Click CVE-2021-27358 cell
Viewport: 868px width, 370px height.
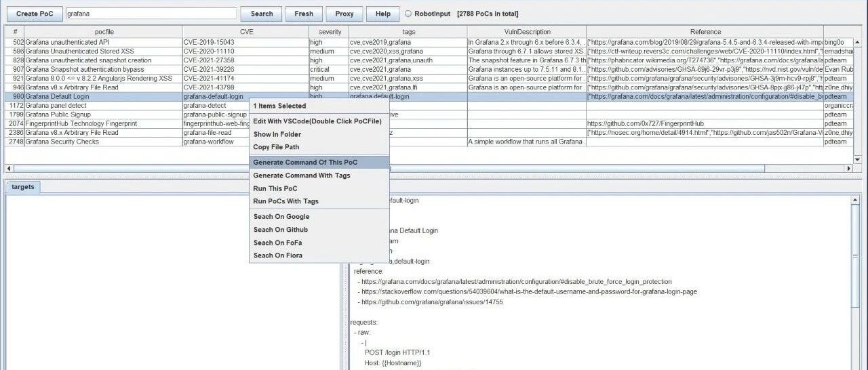pos(246,60)
